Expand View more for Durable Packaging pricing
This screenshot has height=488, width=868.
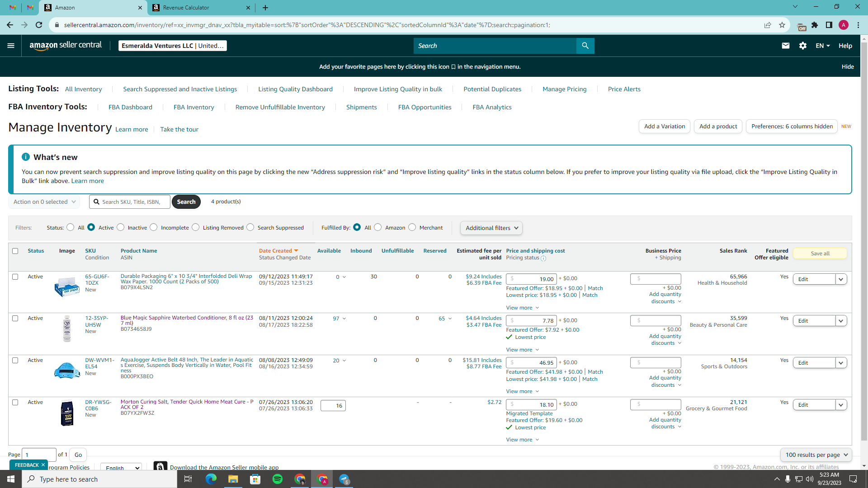click(x=523, y=308)
